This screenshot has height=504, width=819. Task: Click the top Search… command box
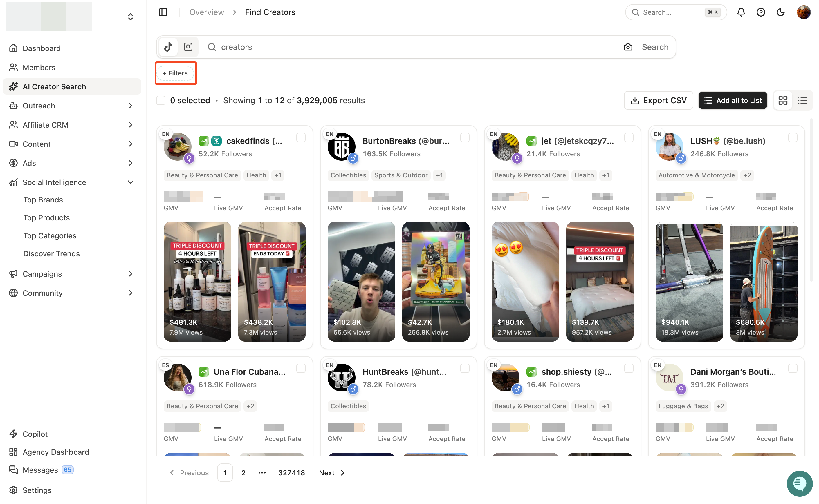676,12
